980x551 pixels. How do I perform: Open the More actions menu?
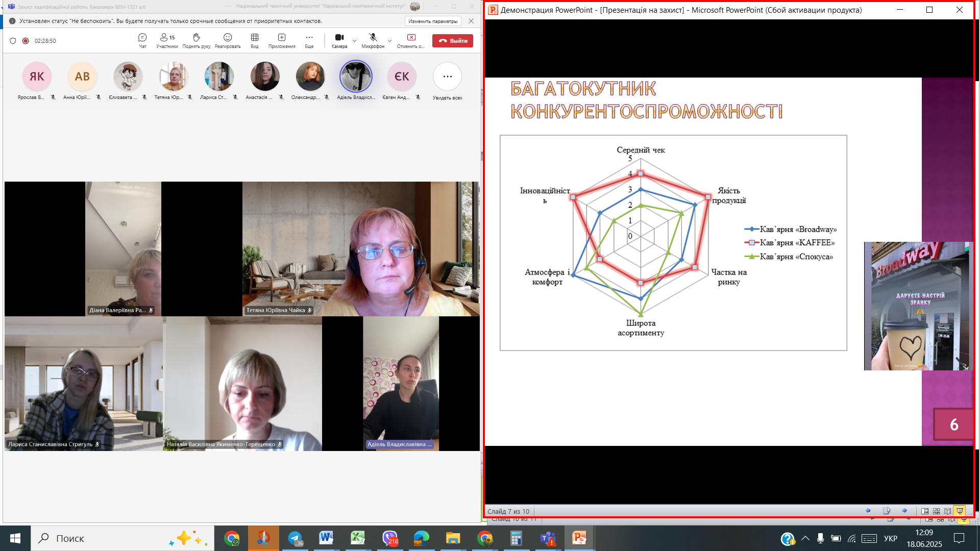point(309,40)
